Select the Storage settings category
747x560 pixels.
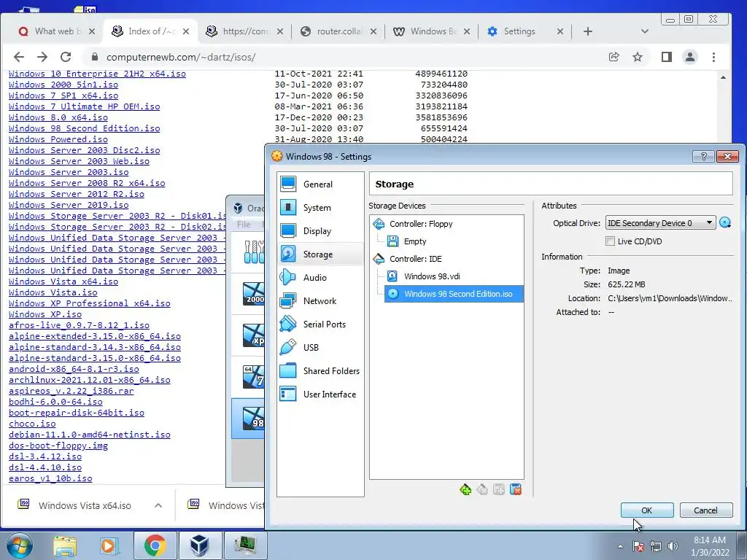click(320, 254)
